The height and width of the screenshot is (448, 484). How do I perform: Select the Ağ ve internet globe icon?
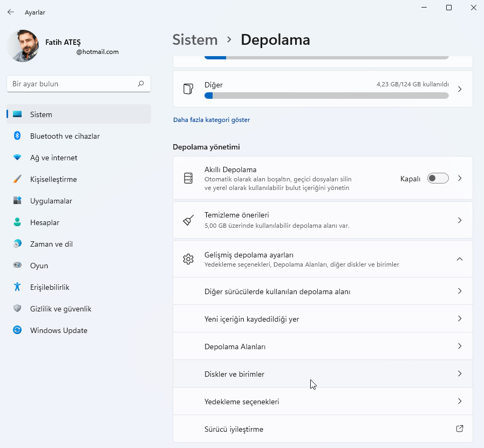click(x=16, y=158)
